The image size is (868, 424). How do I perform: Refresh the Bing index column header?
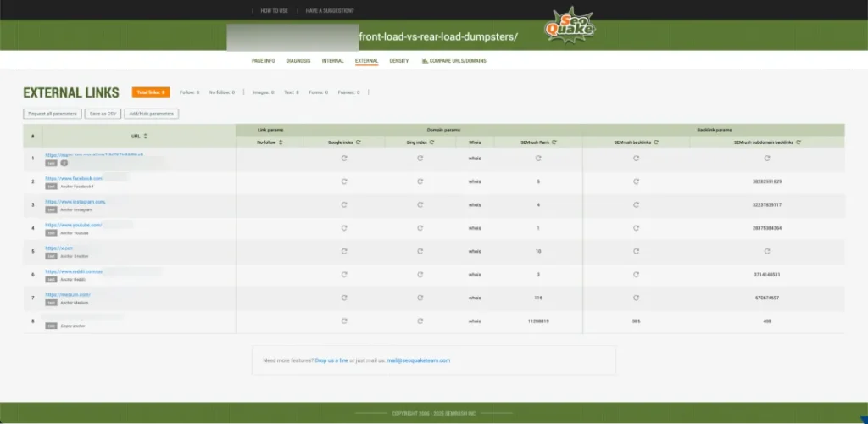click(431, 142)
